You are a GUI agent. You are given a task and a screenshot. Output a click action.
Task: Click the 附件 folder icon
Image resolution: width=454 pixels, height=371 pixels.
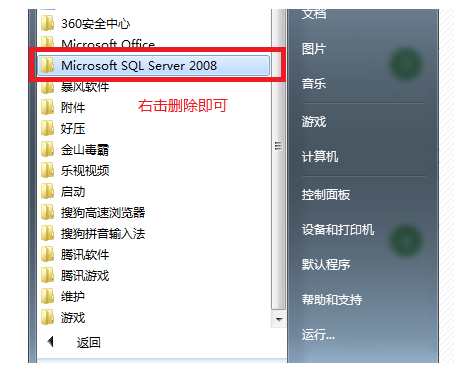(47, 107)
